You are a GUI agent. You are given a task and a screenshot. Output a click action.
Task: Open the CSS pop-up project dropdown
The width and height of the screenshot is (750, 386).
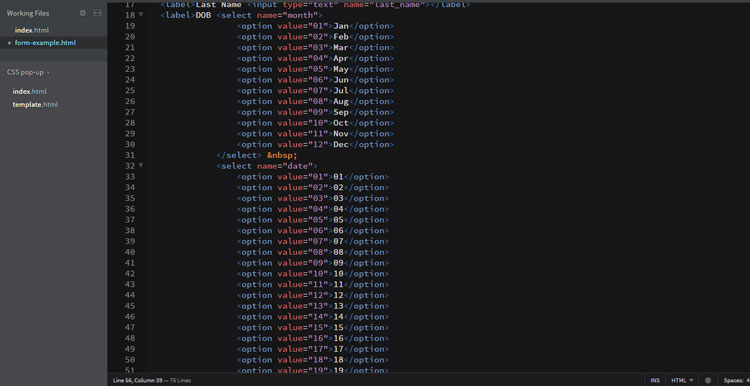click(x=28, y=72)
